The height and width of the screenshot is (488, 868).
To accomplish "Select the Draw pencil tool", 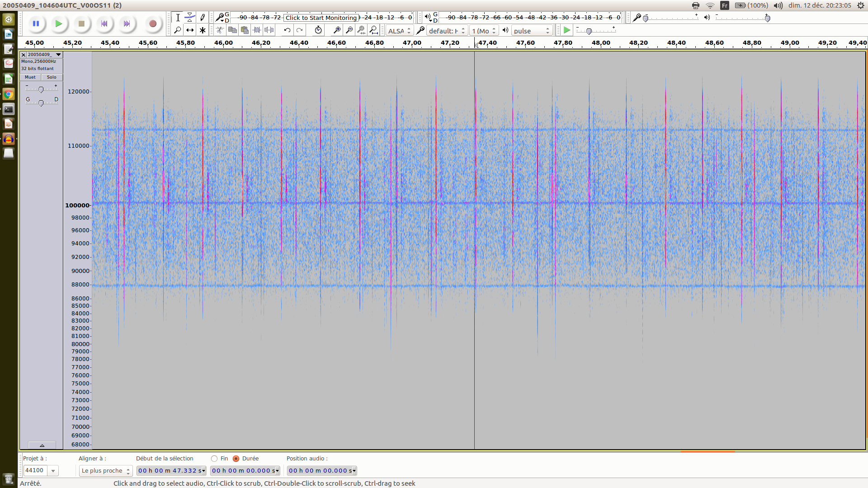I will point(203,18).
